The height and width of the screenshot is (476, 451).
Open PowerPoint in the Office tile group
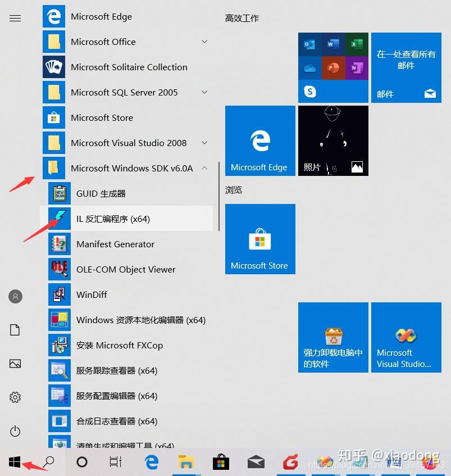click(x=333, y=68)
